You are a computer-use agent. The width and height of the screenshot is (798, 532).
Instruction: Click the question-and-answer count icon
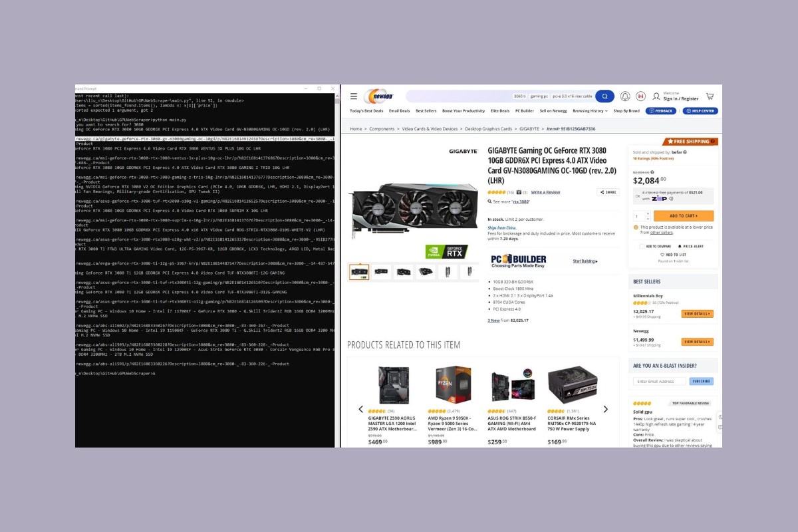519,192
